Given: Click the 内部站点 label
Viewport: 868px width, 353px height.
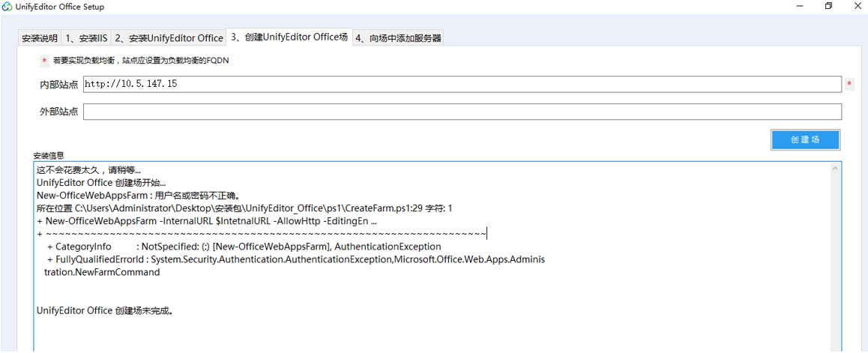Looking at the screenshot, I should (58, 85).
